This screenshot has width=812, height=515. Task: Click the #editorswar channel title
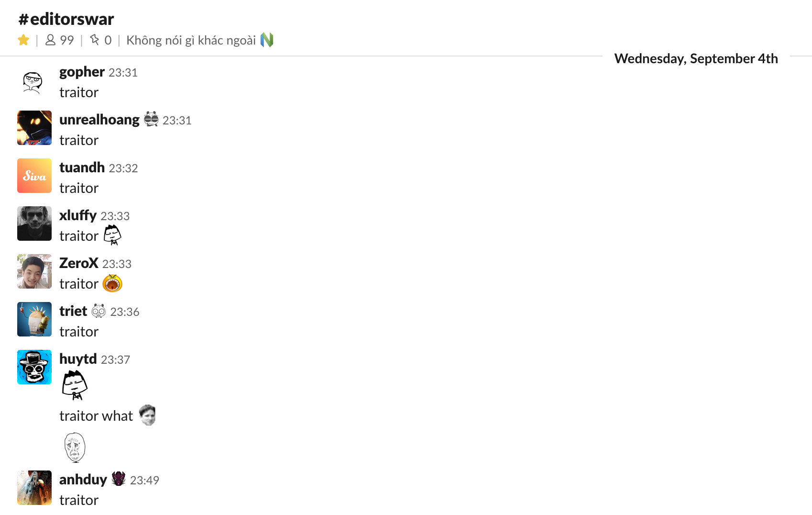pos(66,19)
